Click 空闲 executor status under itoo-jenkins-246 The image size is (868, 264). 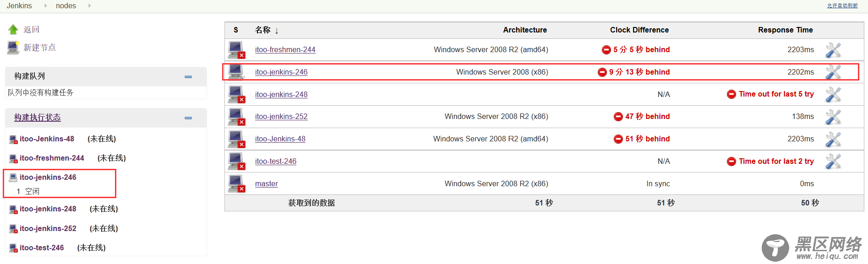pyautogui.click(x=32, y=191)
